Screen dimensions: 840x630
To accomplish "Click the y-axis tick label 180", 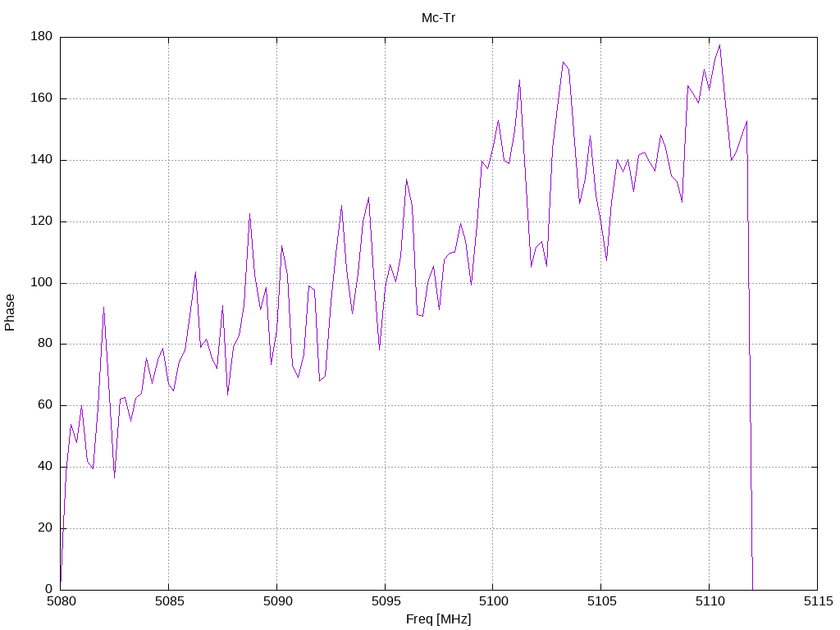I will (x=42, y=36).
